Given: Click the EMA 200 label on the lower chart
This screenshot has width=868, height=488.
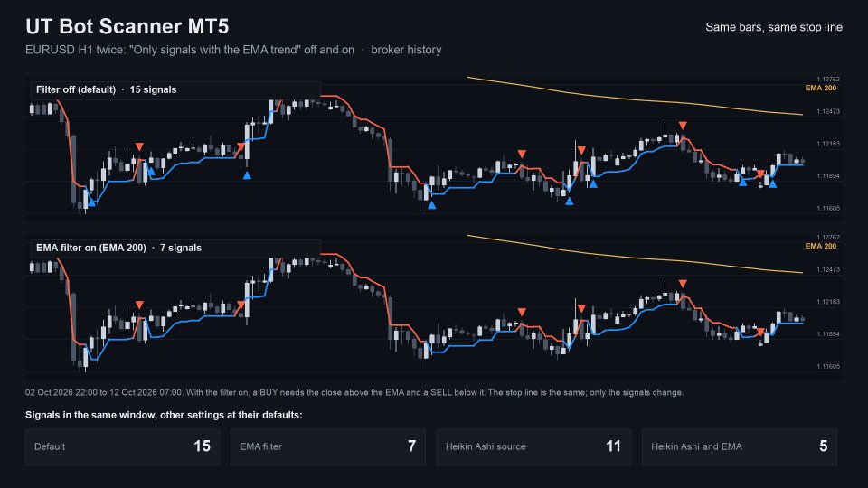Looking at the screenshot, I should [x=821, y=246].
